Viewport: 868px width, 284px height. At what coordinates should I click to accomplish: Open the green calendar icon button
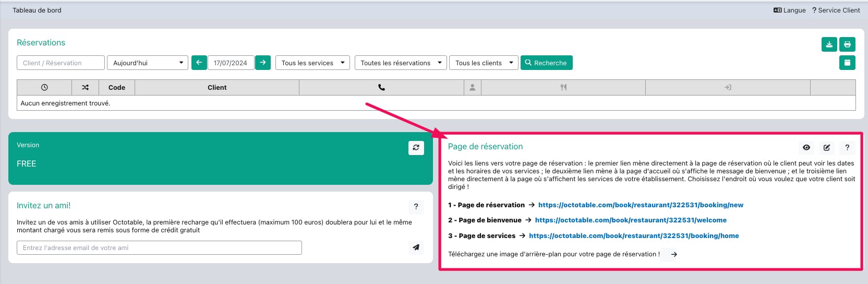pos(847,63)
